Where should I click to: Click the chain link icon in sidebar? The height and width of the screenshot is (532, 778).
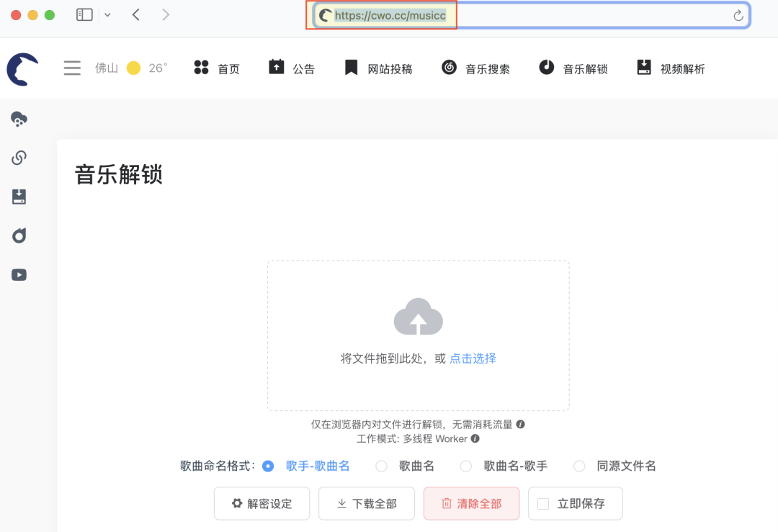pyautogui.click(x=19, y=158)
